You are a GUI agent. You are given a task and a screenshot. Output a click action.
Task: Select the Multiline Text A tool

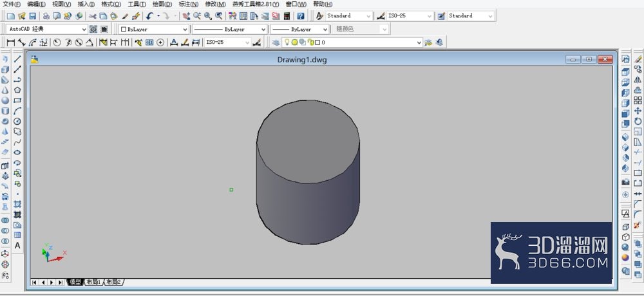(x=17, y=246)
